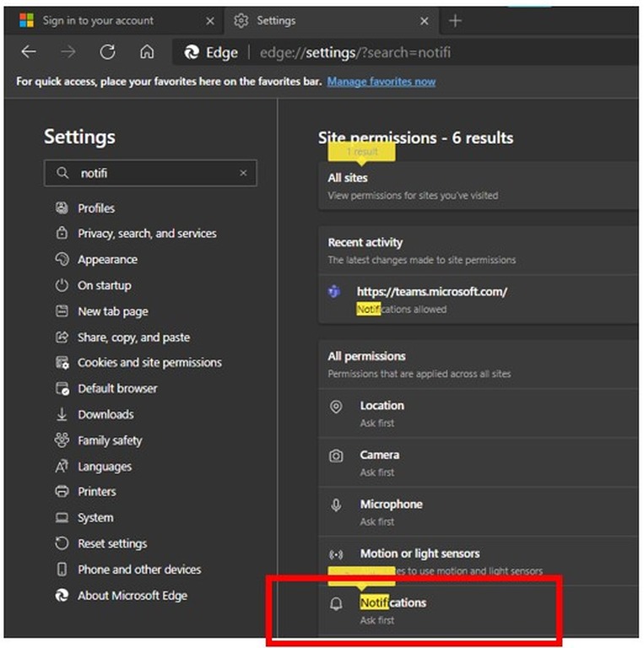The image size is (644, 648).
Task: Open the System settings section
Action: tap(95, 518)
